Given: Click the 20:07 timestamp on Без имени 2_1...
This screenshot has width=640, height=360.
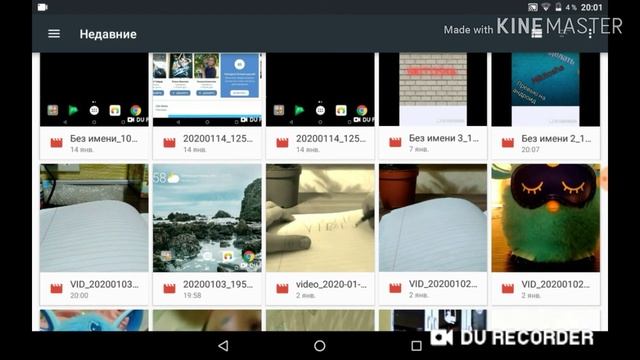Looking at the screenshot, I should pos(530,150).
